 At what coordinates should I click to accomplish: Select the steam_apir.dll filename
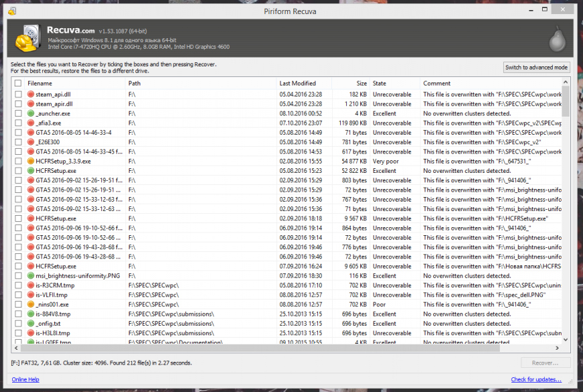click(x=54, y=104)
